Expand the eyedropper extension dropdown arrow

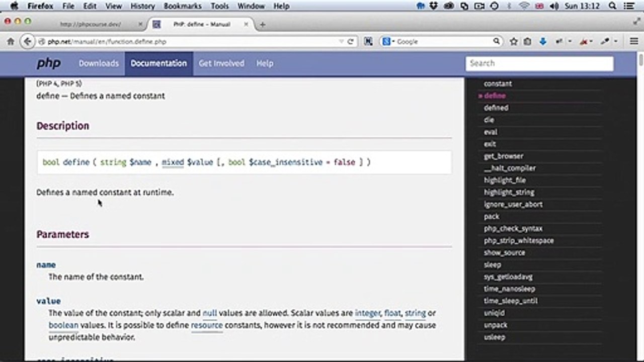click(616, 42)
